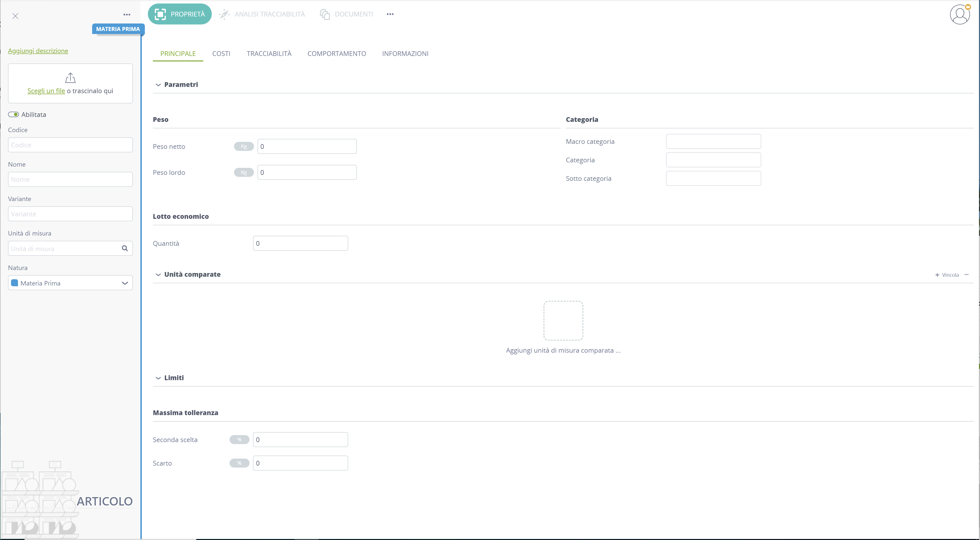The height and width of the screenshot is (540, 980).
Task: Click the Unità di misura search icon
Action: (125, 249)
